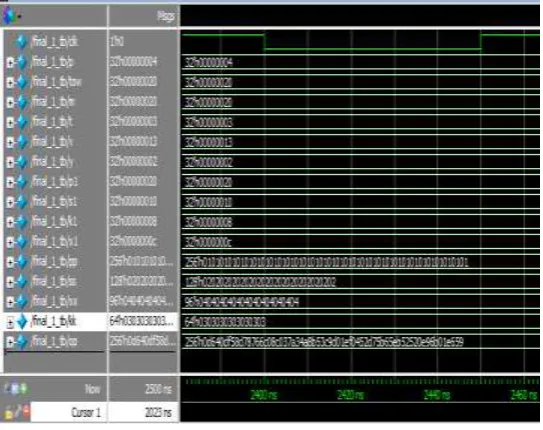Click diamond icon of the 96'h signal row
Screen dimensions: 543x430
22,302
